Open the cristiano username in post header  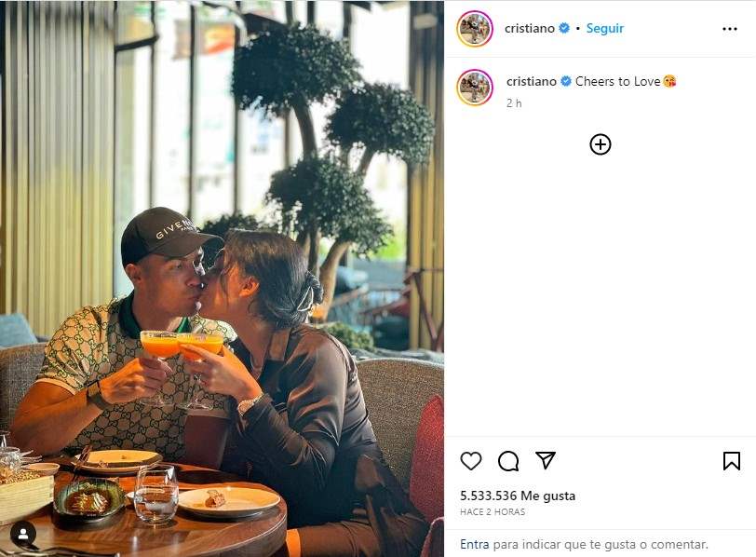530,29
